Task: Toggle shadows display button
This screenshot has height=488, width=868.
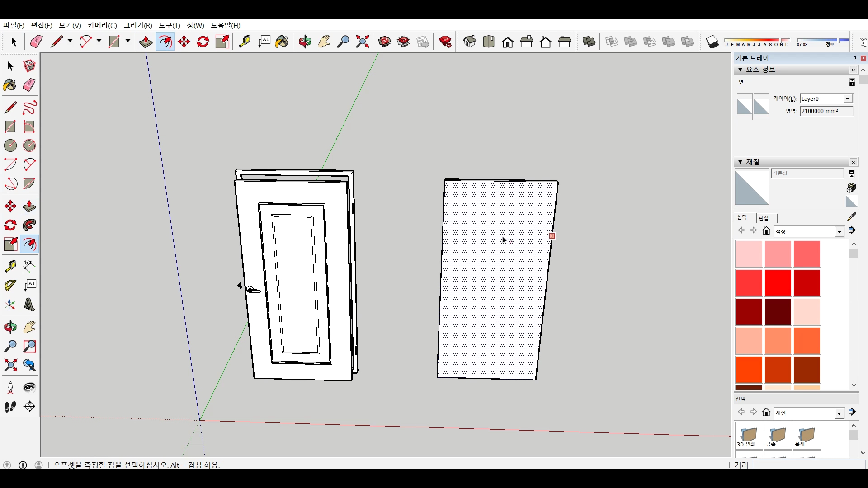Action: point(712,42)
